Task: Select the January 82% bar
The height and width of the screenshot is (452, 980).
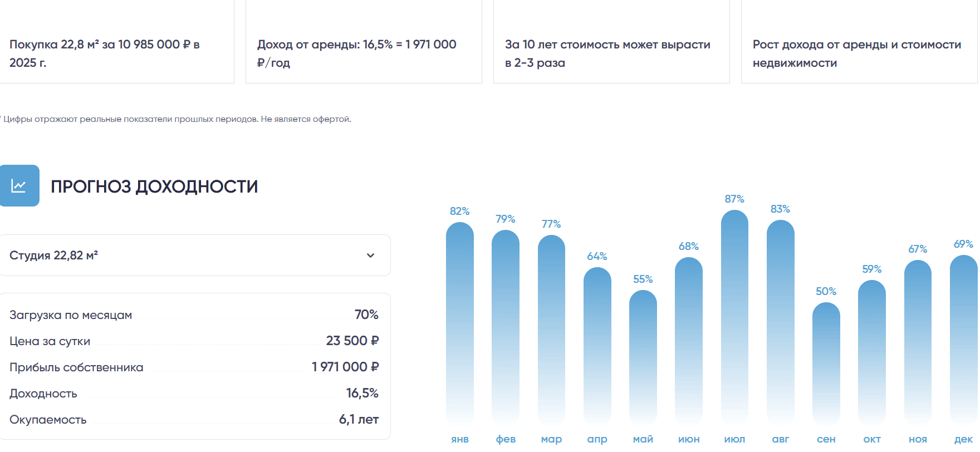Action: [x=460, y=323]
